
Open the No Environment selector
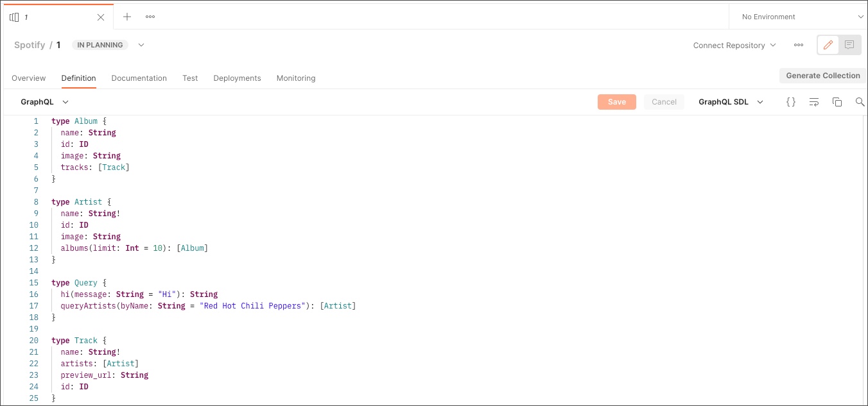(799, 17)
